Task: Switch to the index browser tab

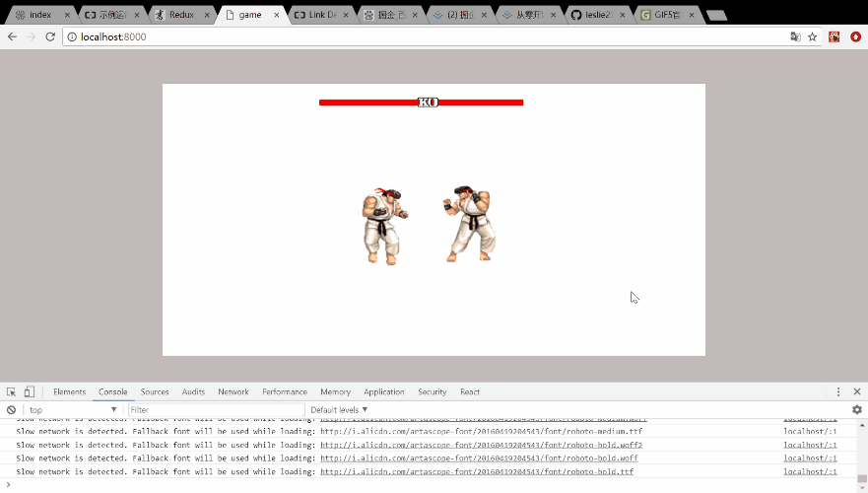Action: 40,15
